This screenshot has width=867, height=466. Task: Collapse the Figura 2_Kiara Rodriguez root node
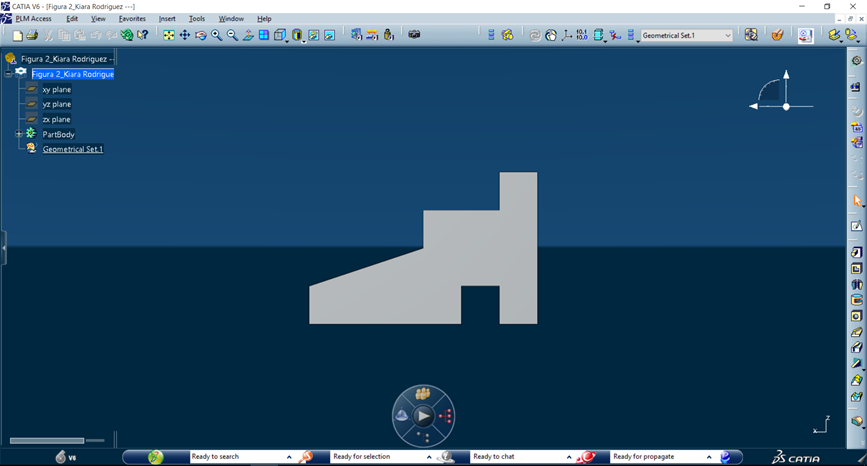click(8, 73)
